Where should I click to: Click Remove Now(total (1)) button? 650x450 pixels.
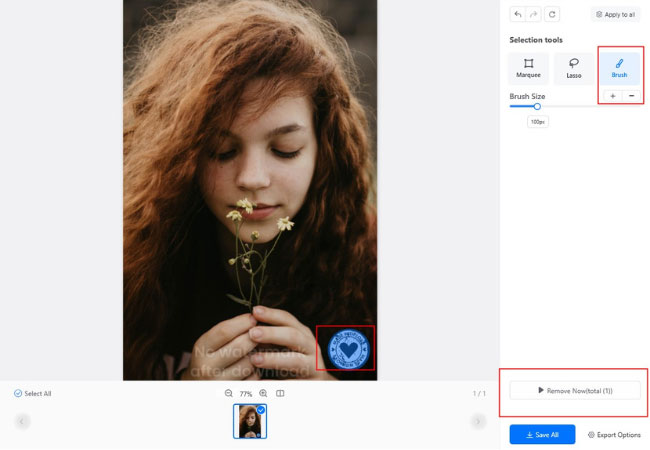pos(575,390)
